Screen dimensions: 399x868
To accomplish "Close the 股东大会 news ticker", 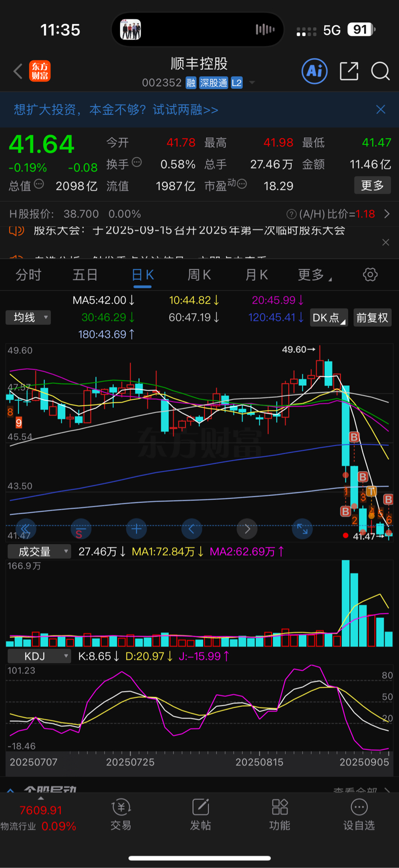I will 385,242.
